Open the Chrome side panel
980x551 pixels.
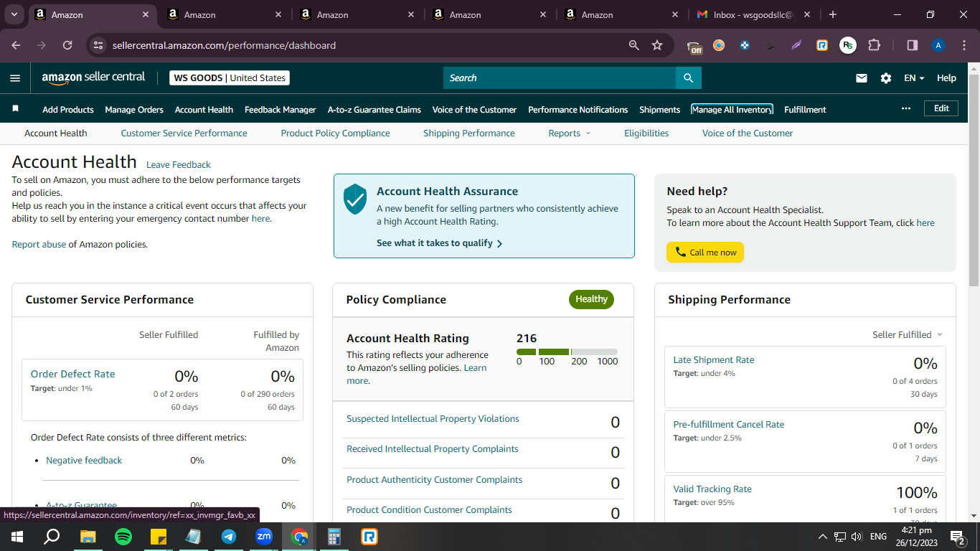(913, 45)
